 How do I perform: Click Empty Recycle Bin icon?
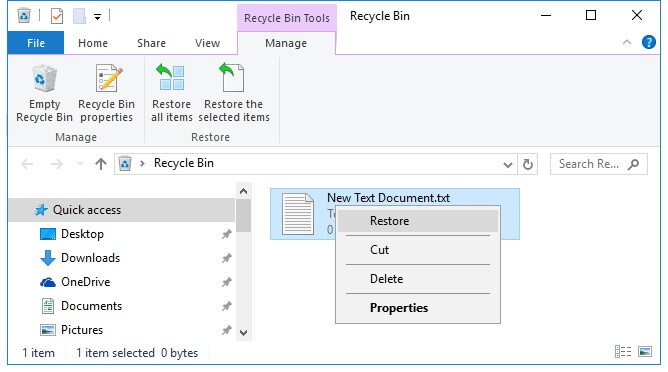[44, 78]
